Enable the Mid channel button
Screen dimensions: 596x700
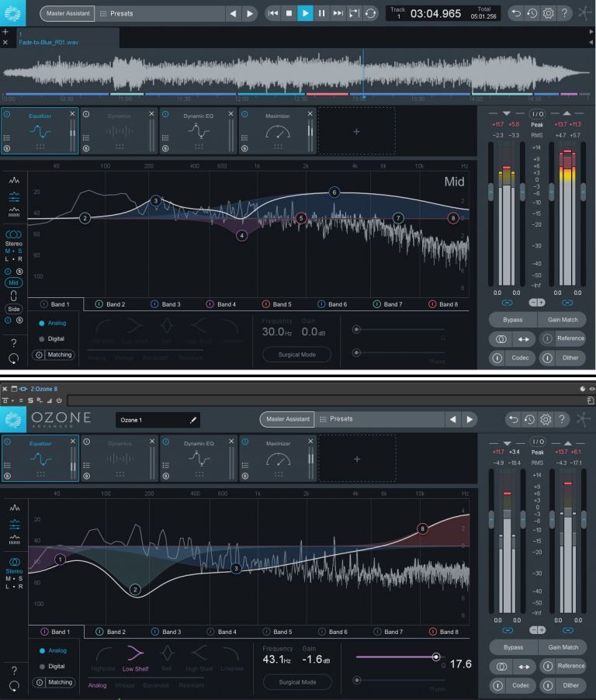click(x=13, y=283)
